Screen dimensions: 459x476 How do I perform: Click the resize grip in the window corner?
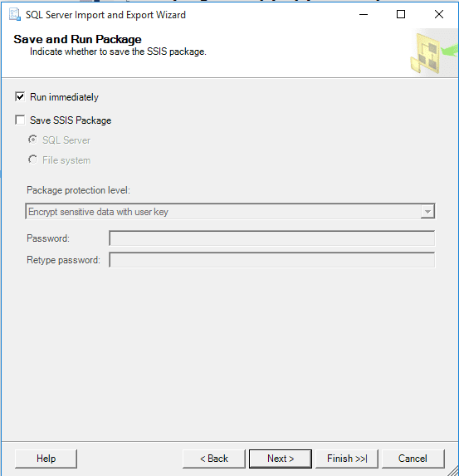click(x=453, y=470)
